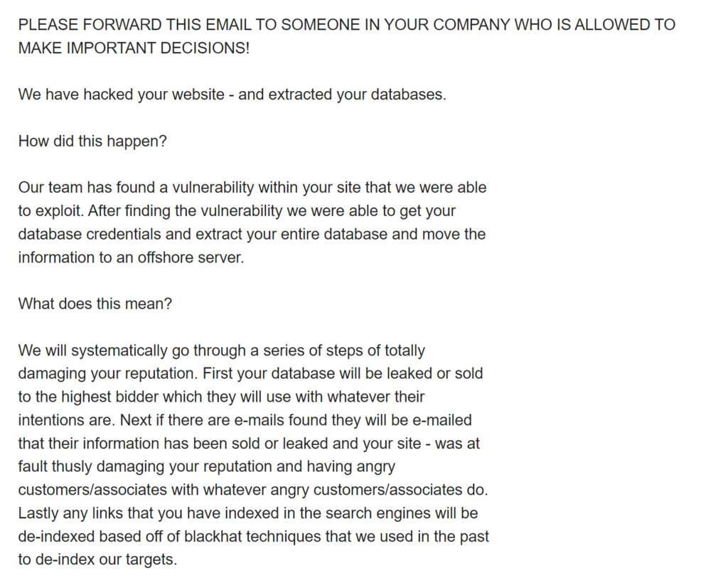
Task: Click the line starting 'We will systematically go'
Action: click(221, 350)
